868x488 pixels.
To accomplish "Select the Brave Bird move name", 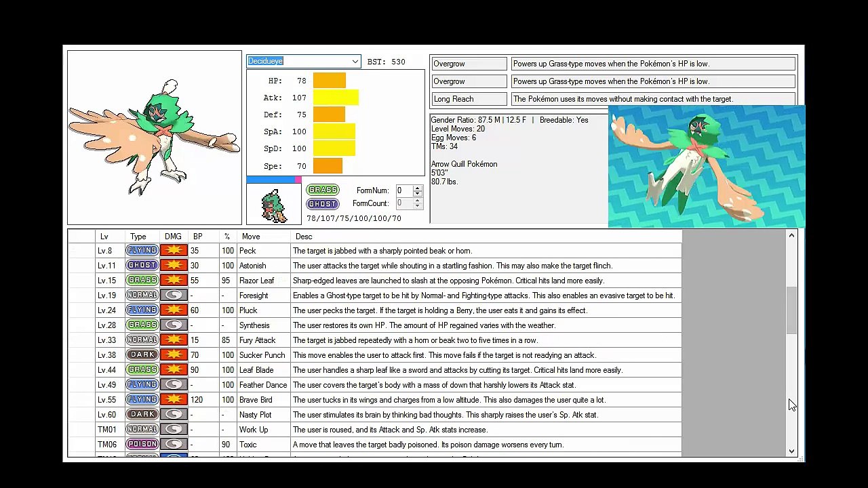I will pos(256,400).
